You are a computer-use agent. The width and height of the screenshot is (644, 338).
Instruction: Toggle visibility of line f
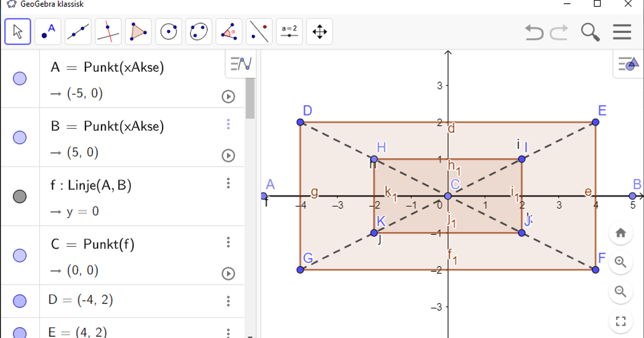[x=20, y=196]
